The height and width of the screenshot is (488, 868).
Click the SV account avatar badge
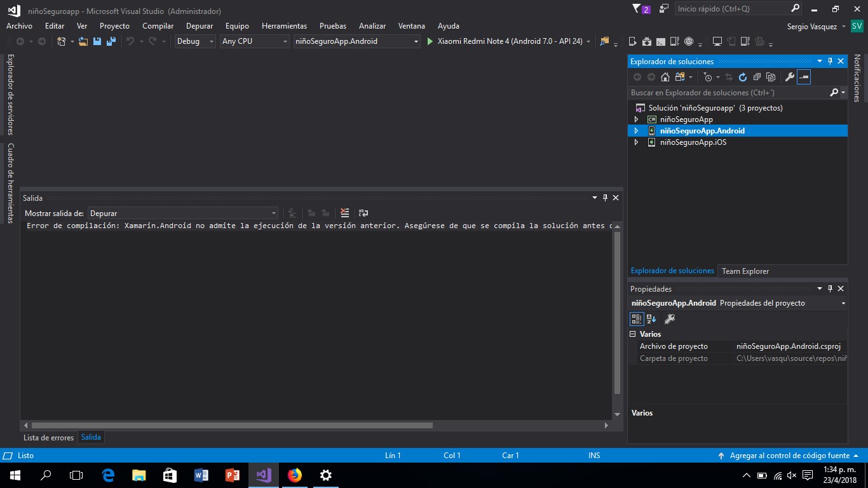(857, 26)
